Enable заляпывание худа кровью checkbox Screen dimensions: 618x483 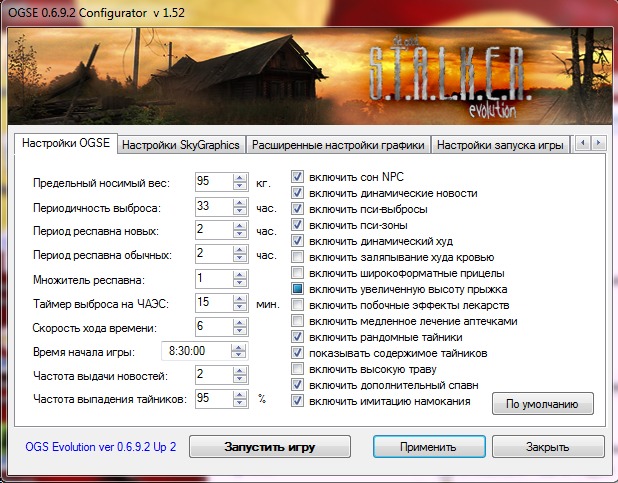click(x=297, y=257)
